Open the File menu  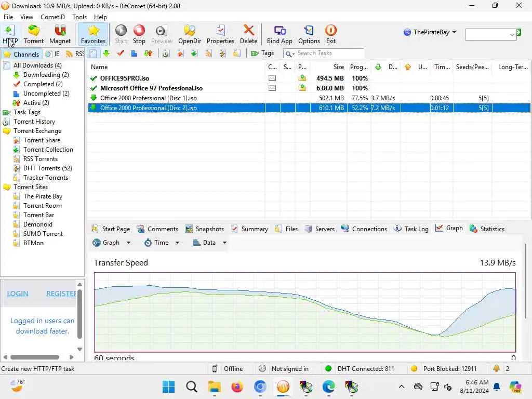click(8, 17)
